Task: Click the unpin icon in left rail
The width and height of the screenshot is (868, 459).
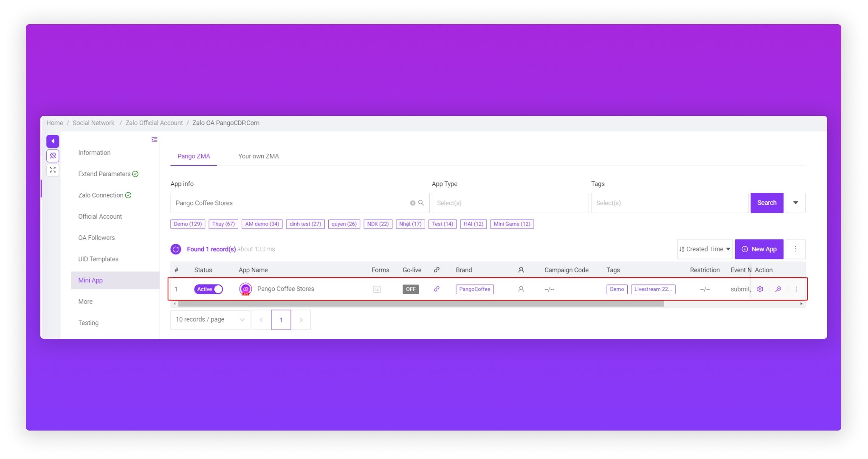Action: coord(53,155)
